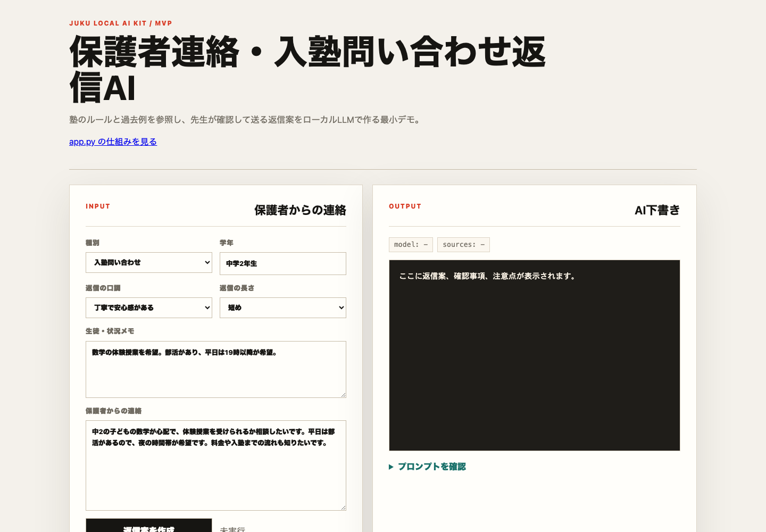Click the 保護者連絡・入塾問い合わせ返信AI heading

pos(307,69)
